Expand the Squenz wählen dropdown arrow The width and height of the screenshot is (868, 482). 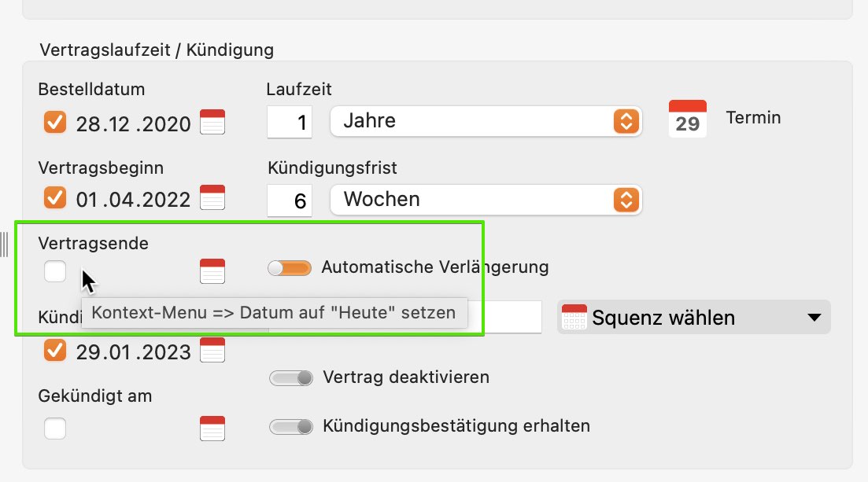click(814, 318)
